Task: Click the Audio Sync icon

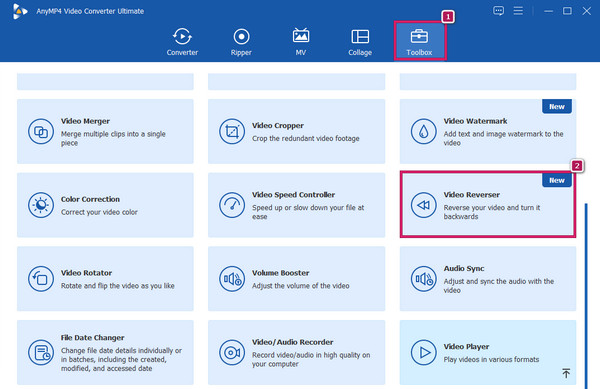Action: pos(423,279)
